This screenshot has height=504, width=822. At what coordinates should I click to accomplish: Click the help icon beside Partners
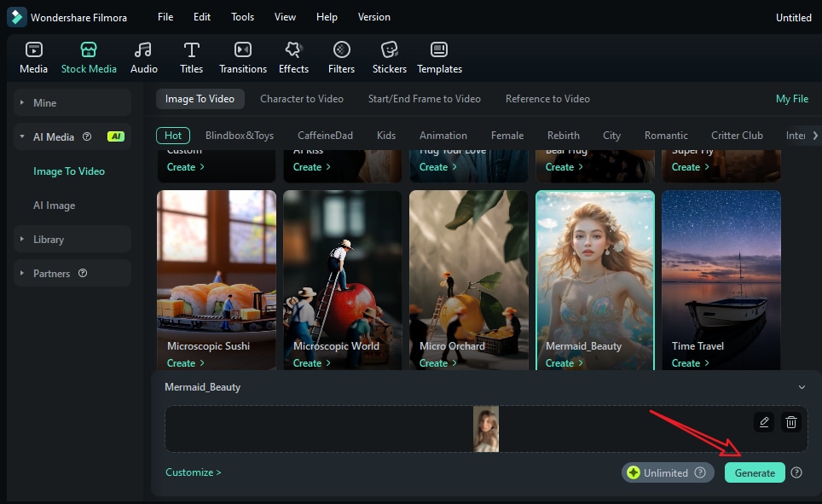pos(83,273)
